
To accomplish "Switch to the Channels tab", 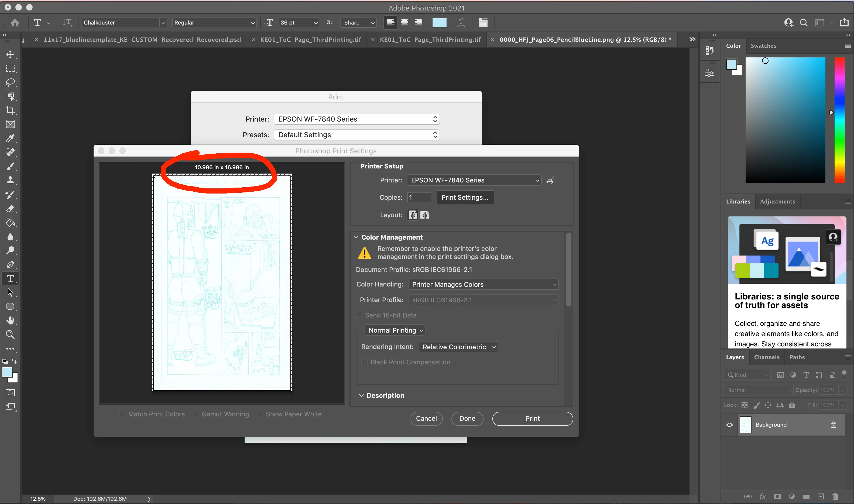I will click(x=766, y=357).
